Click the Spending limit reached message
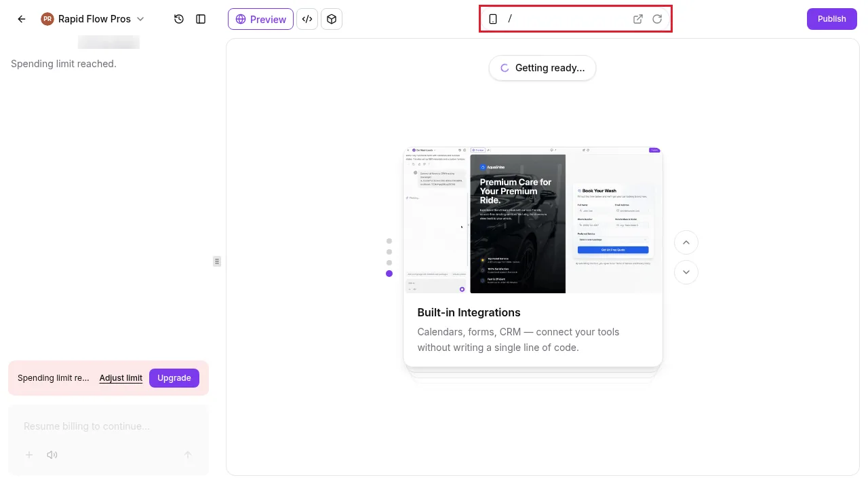Image resolution: width=868 pixels, height=484 pixels. (x=64, y=64)
